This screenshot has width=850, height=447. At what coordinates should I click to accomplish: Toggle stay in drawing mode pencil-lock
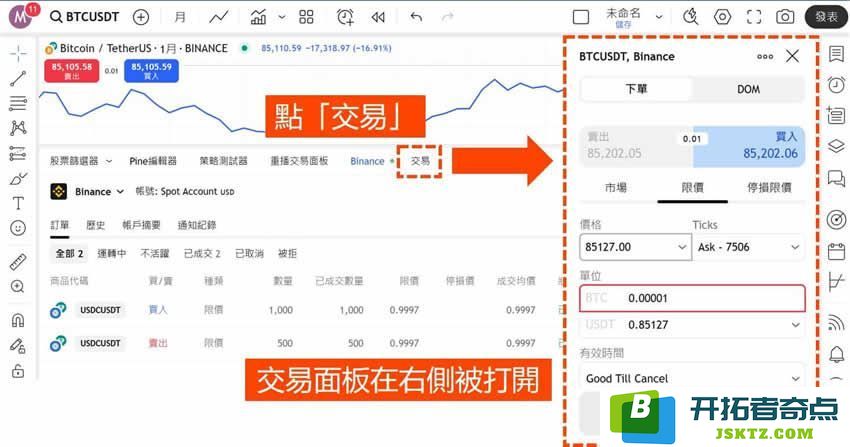(18, 346)
